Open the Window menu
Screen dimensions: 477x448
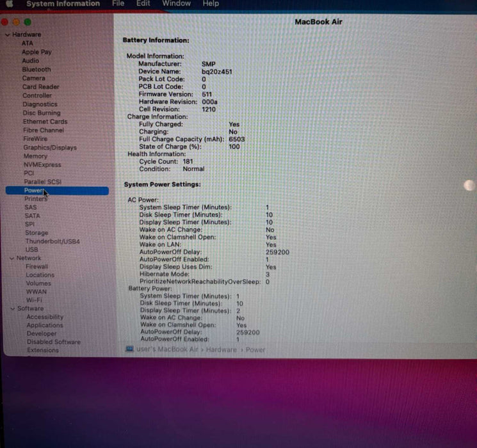coord(177,3)
